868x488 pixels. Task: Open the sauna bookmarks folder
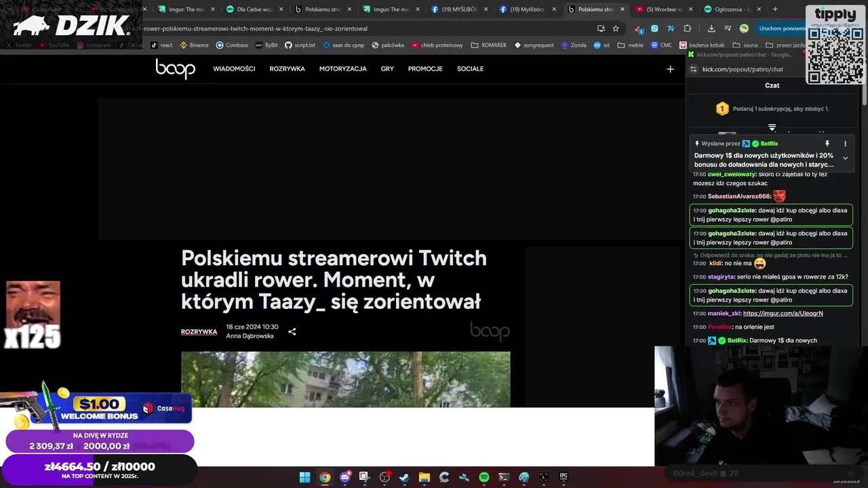click(745, 45)
